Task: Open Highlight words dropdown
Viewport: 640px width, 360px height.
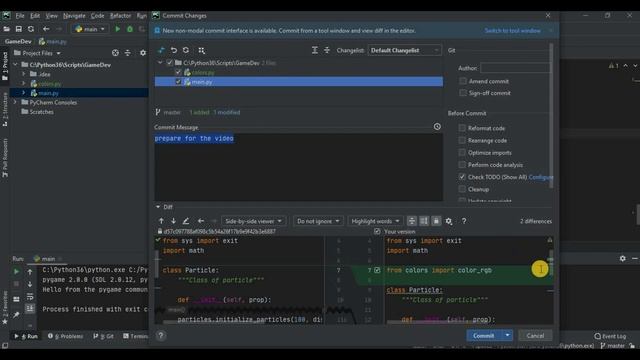Action: (x=375, y=221)
